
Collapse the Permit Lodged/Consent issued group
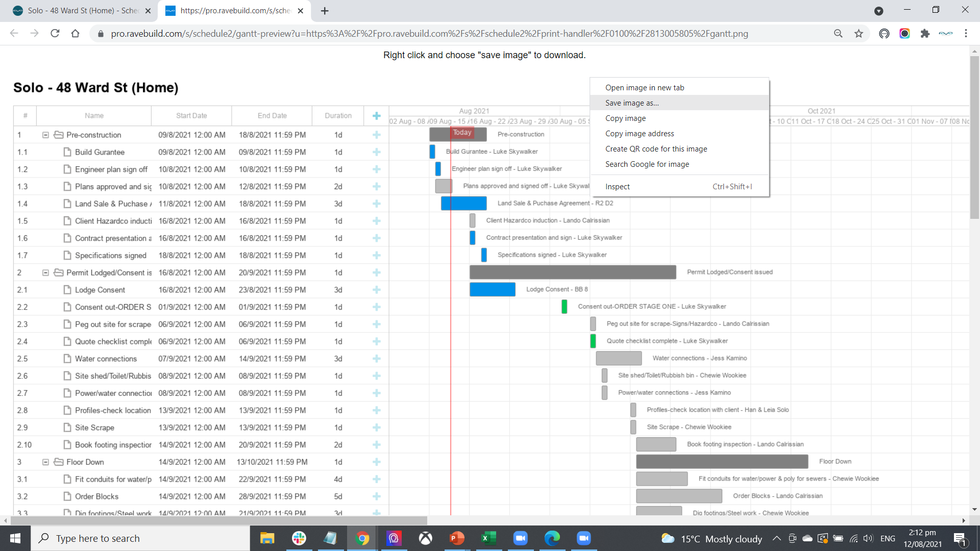tap(45, 272)
